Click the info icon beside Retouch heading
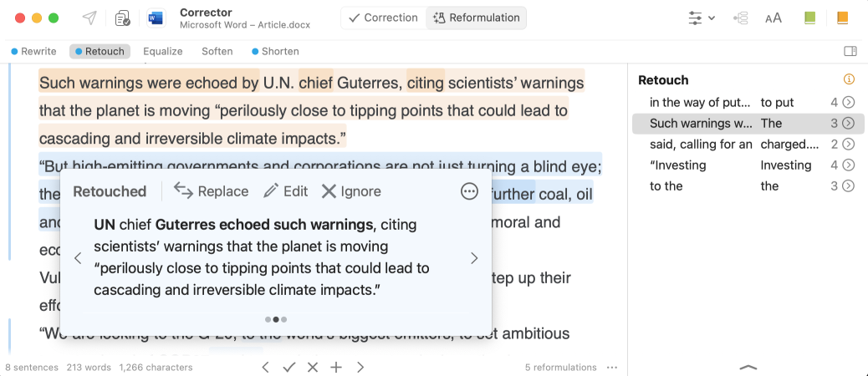This screenshot has height=376, width=868. point(849,80)
